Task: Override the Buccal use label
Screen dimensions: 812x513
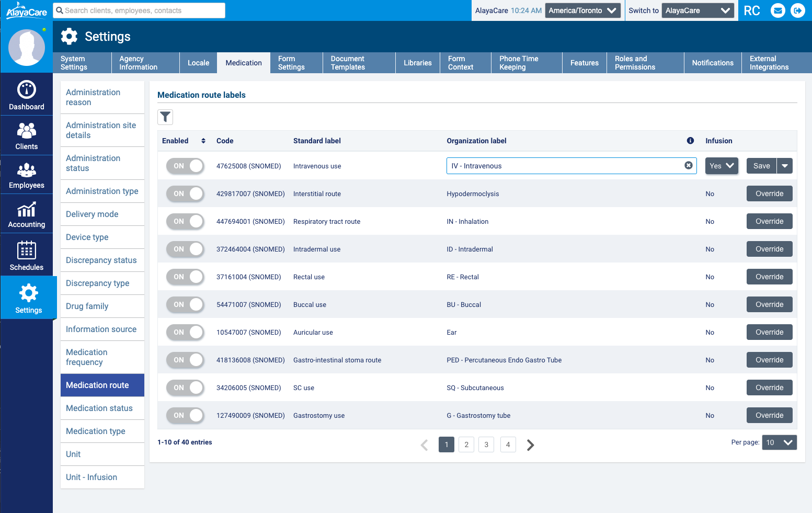Action: 769,304
